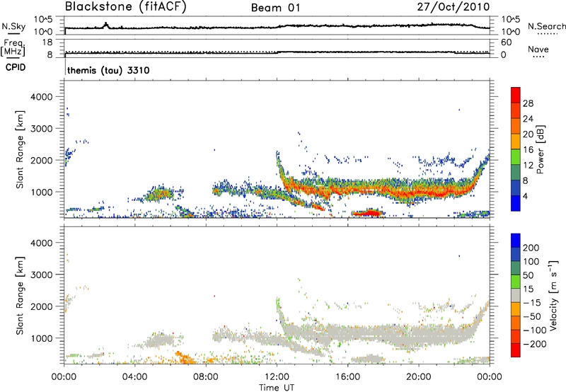Click the '-50' tick on velocity colorbar
The image size is (566, 392).
tap(532, 316)
